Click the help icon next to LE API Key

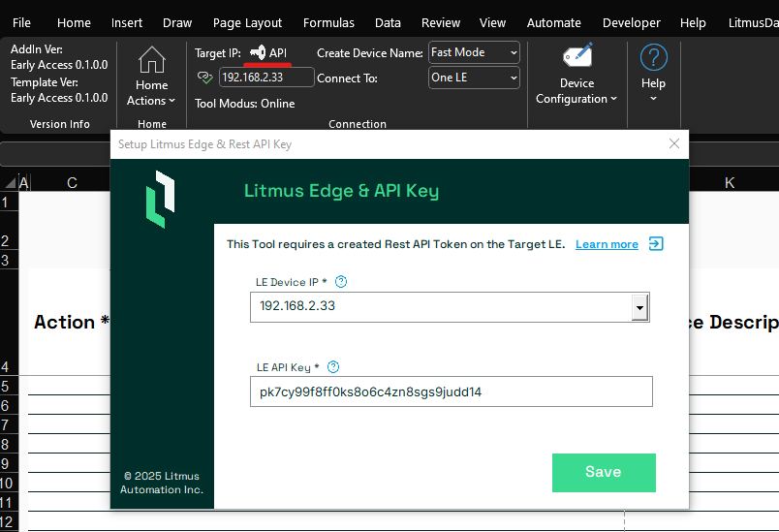(333, 366)
